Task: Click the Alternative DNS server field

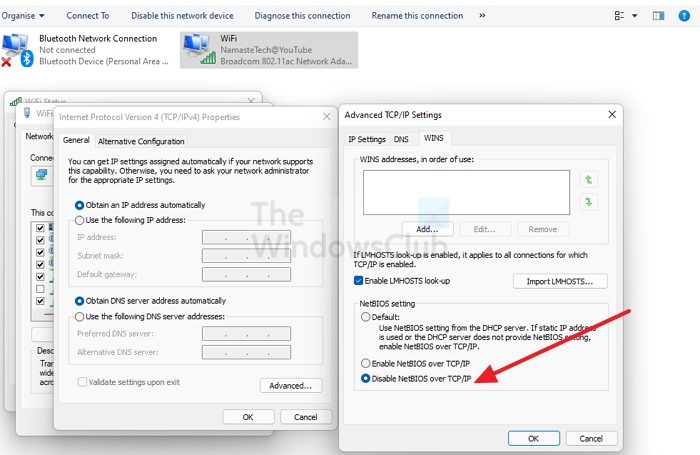Action: coord(246,352)
